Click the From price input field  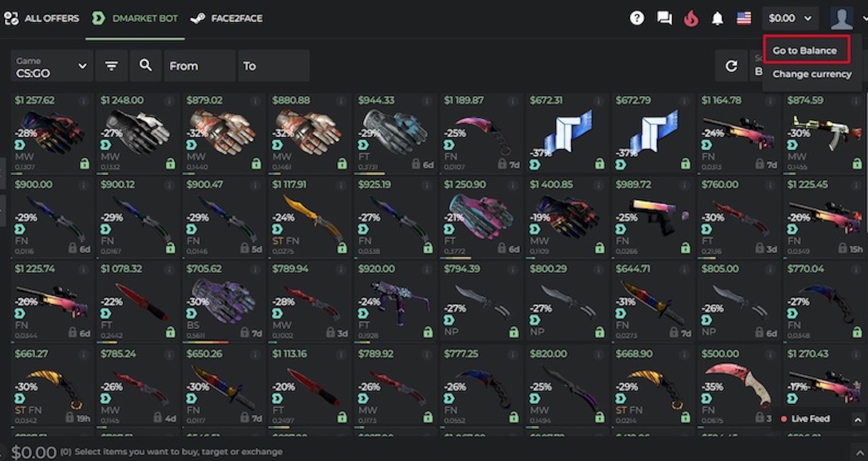(200, 66)
